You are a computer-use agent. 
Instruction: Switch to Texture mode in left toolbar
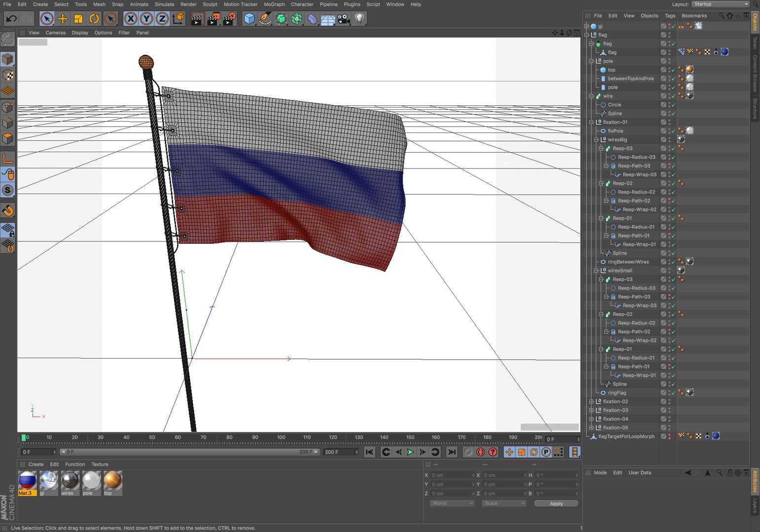8,75
